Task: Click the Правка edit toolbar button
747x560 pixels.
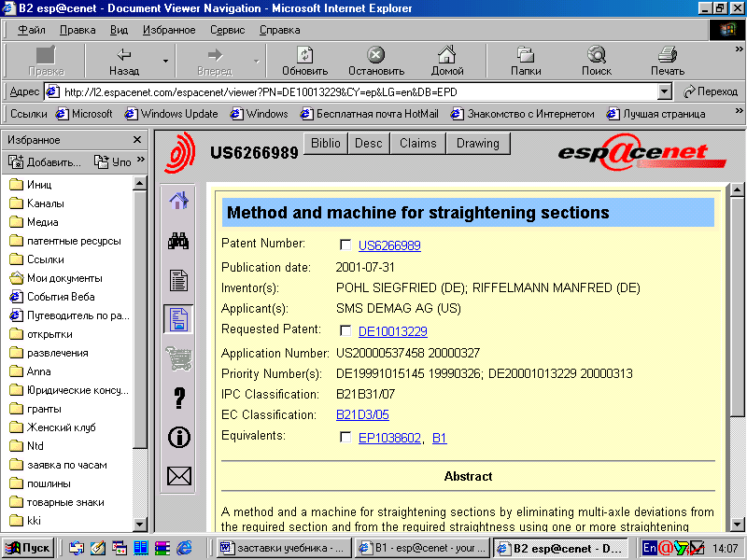Action: click(46, 62)
